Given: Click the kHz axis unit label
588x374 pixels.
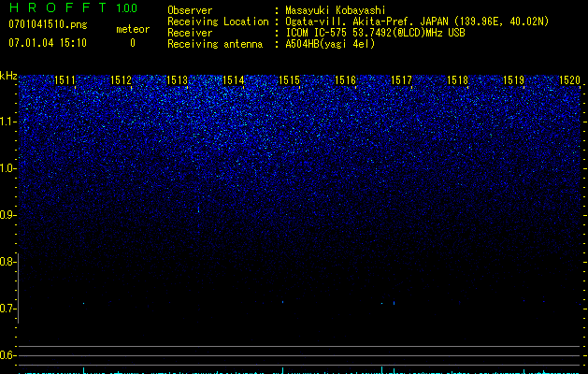Looking at the screenshot, I should 8,76.
